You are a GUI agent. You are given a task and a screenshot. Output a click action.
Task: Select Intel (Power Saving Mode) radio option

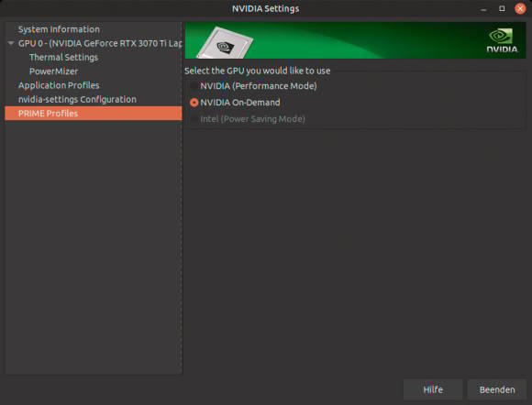click(194, 119)
